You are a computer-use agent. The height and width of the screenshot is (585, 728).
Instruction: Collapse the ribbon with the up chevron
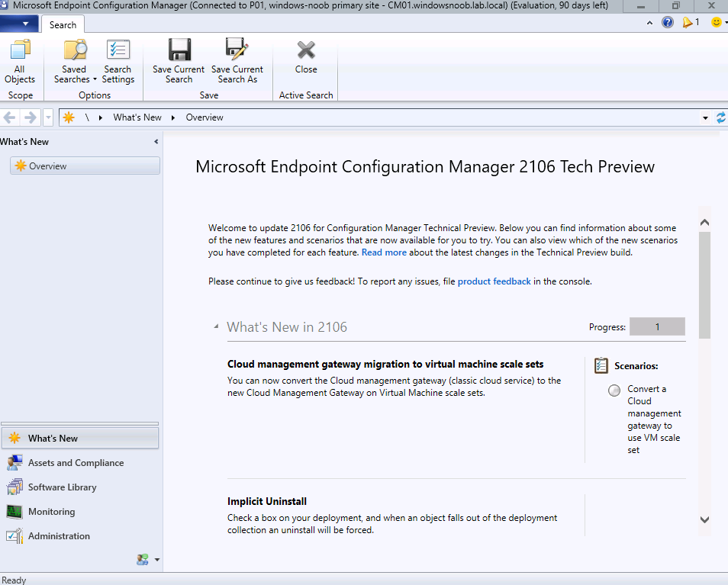coord(649,23)
